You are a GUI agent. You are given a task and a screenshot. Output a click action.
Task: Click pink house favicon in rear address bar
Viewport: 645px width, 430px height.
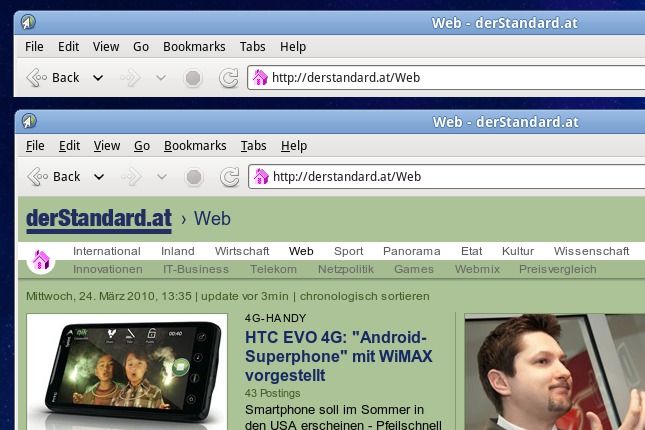pyautogui.click(x=260, y=77)
